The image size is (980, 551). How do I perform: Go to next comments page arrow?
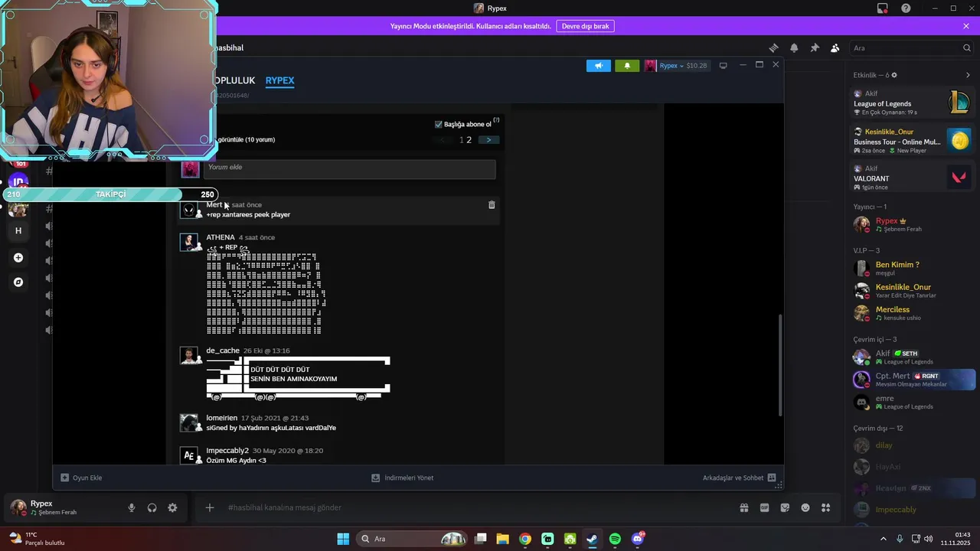[488, 140]
